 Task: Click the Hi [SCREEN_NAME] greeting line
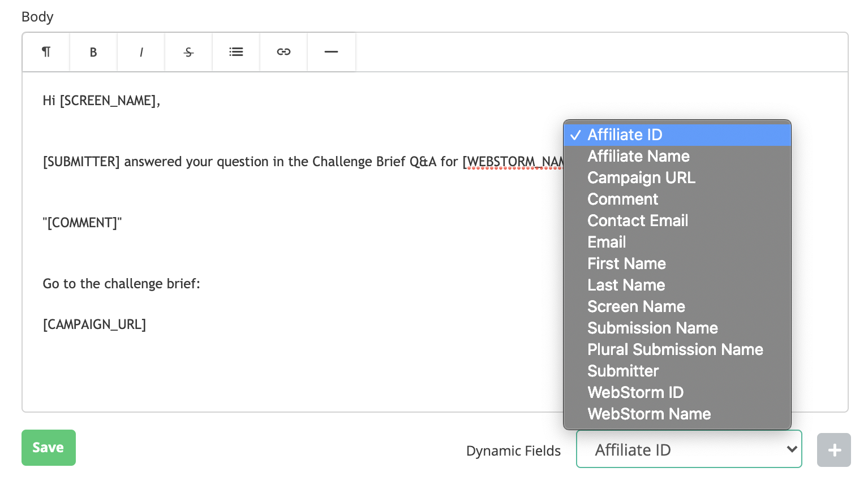[101, 101]
